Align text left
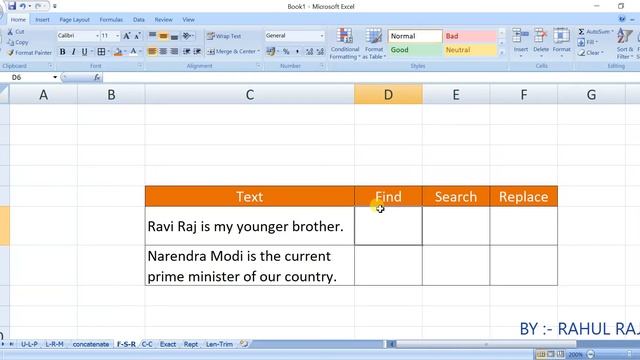Screen dimensions: 640x360 click(x=152, y=51)
